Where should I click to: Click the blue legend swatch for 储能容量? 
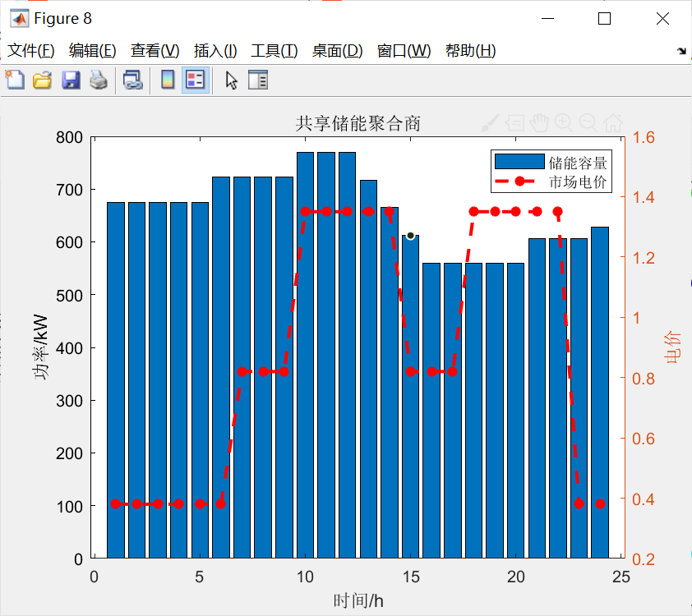tap(519, 161)
